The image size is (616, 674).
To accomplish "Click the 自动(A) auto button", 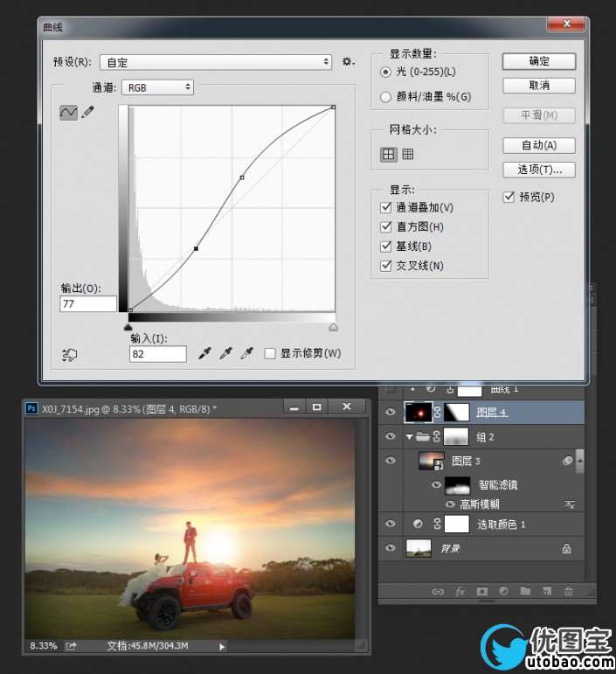I will coord(539,145).
